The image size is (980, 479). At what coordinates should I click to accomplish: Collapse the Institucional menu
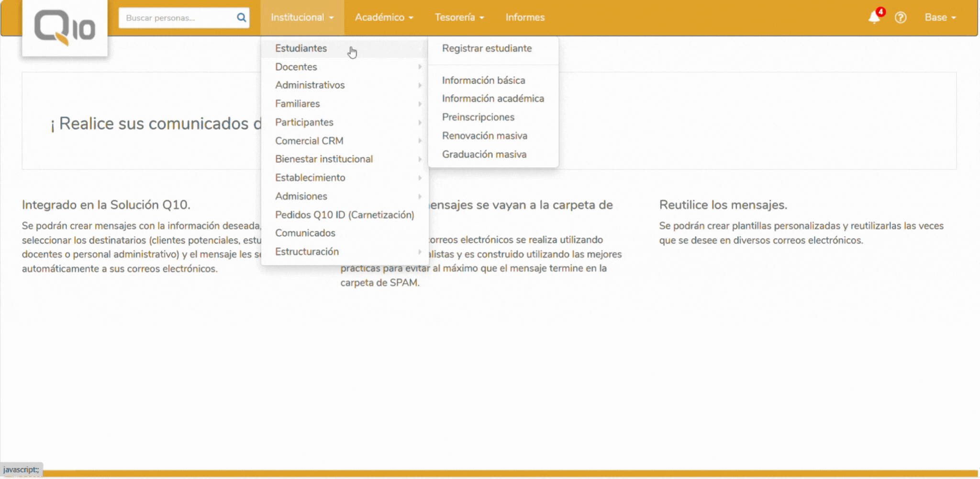coord(302,17)
